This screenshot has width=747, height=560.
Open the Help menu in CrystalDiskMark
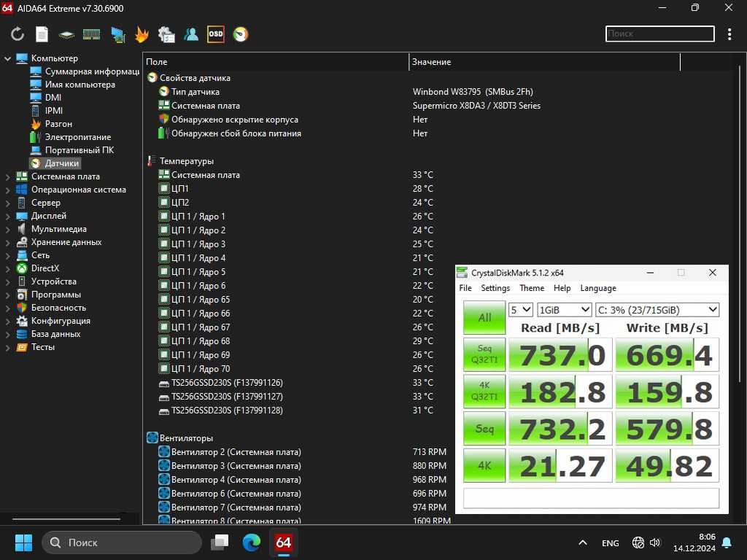tap(562, 288)
